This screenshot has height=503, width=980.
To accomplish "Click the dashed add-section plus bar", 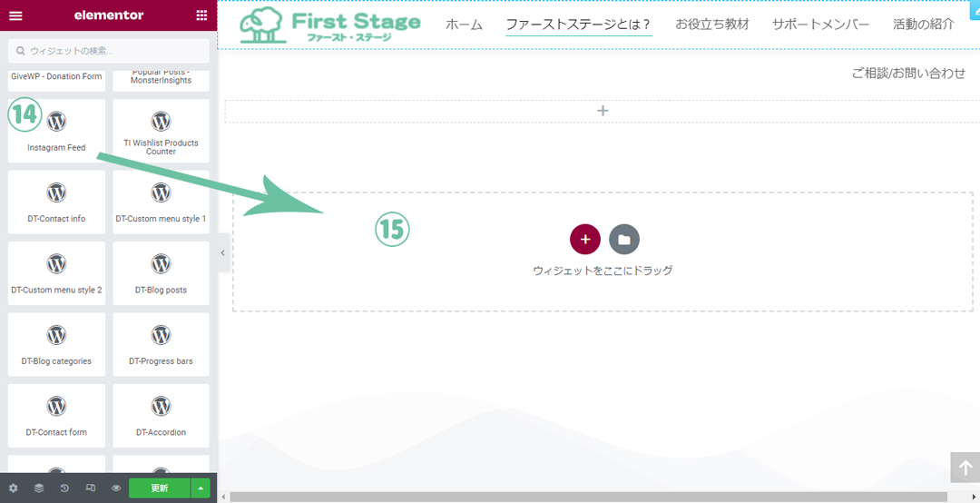I will (603, 111).
